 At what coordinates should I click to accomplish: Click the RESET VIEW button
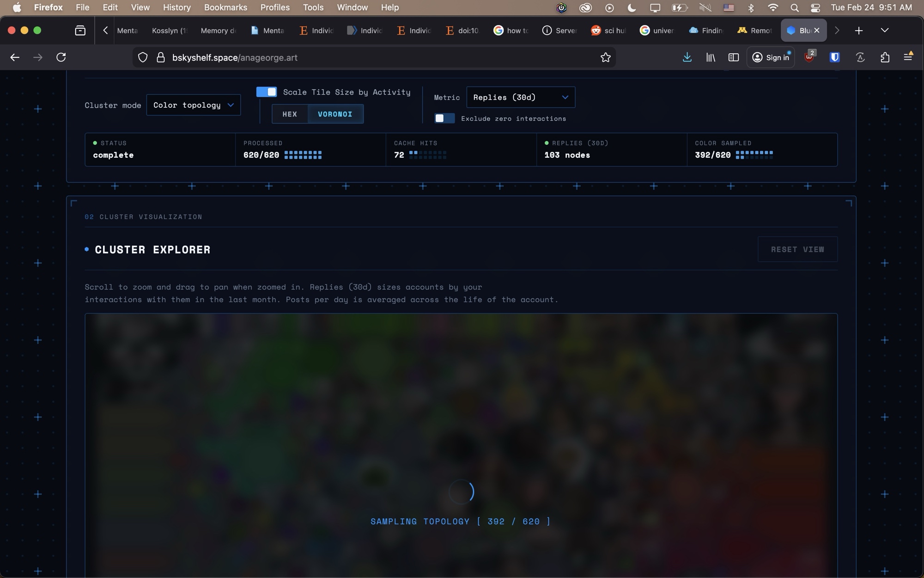[x=797, y=249]
